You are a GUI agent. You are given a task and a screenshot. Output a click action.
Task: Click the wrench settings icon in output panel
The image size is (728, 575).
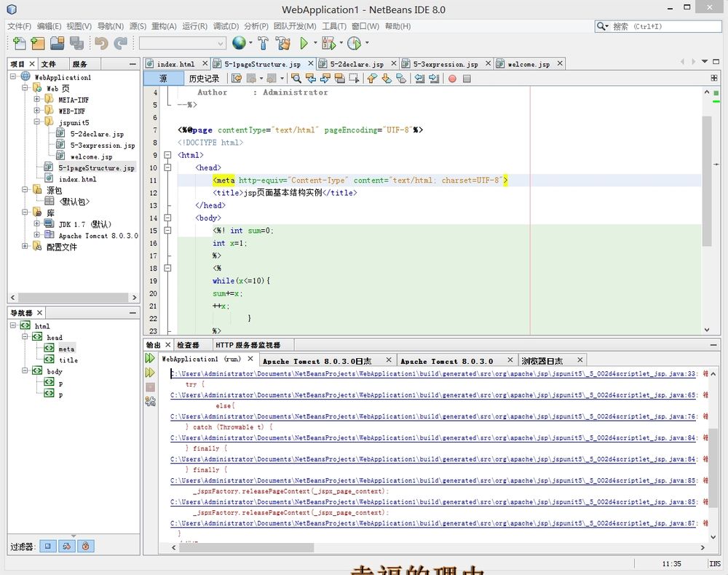pos(150,401)
